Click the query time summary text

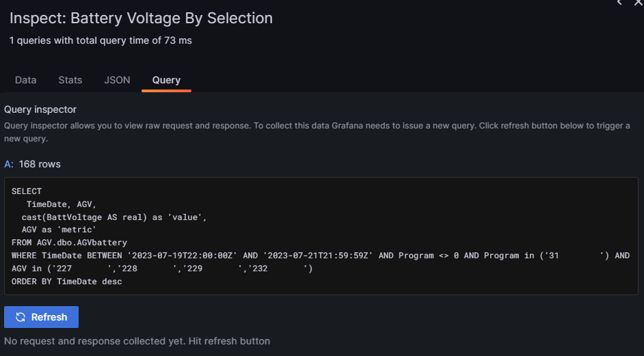[x=100, y=40]
